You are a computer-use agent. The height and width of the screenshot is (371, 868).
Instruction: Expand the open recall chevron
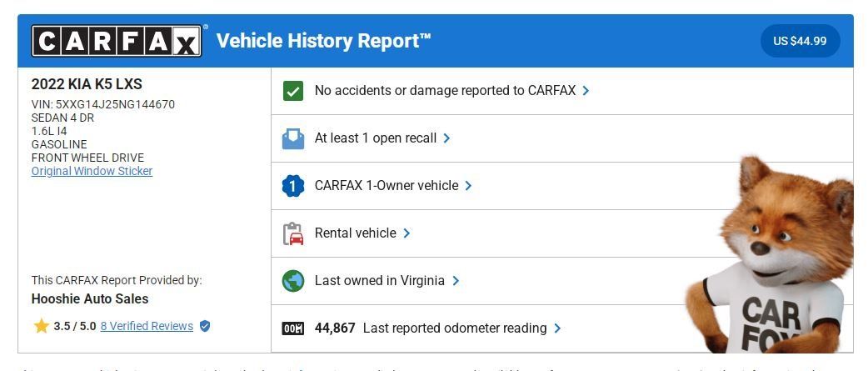[x=446, y=138]
